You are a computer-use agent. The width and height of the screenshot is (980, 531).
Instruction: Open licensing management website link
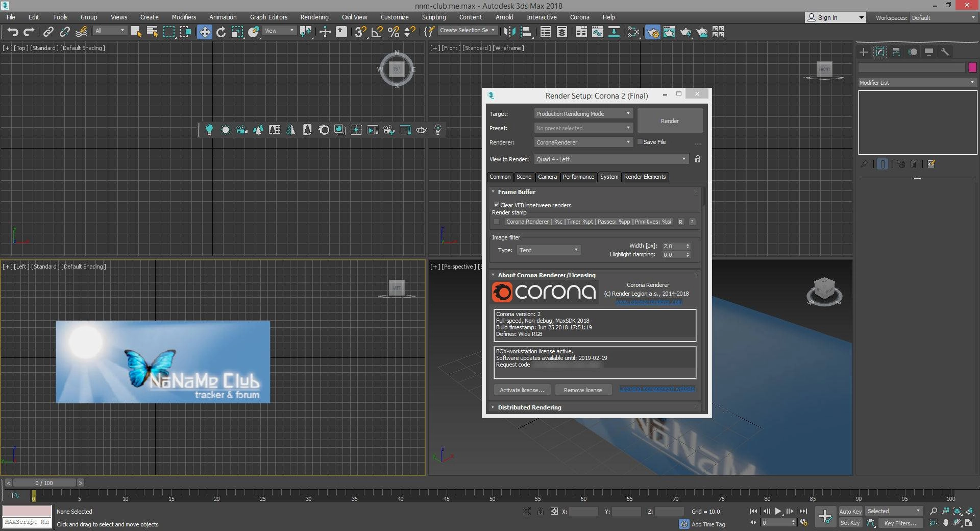pyautogui.click(x=657, y=389)
